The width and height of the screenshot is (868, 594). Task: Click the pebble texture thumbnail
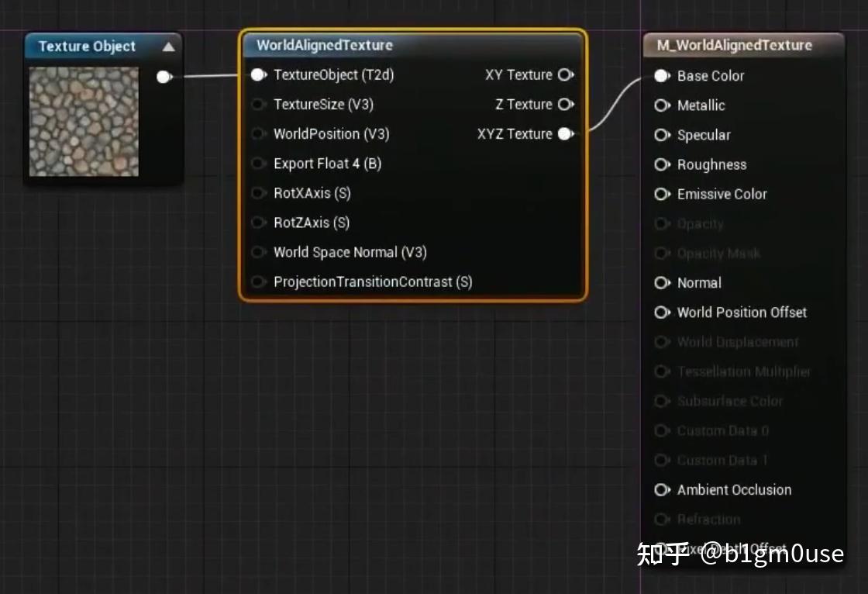point(83,122)
